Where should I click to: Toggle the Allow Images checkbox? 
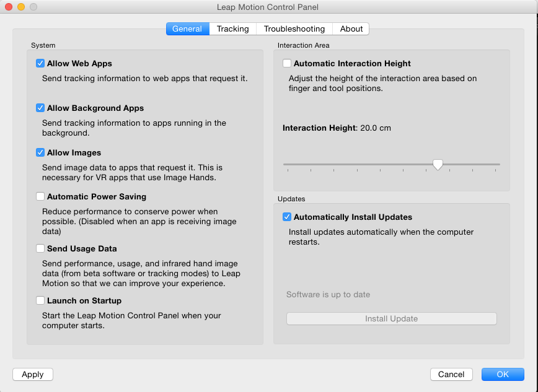pos(40,152)
